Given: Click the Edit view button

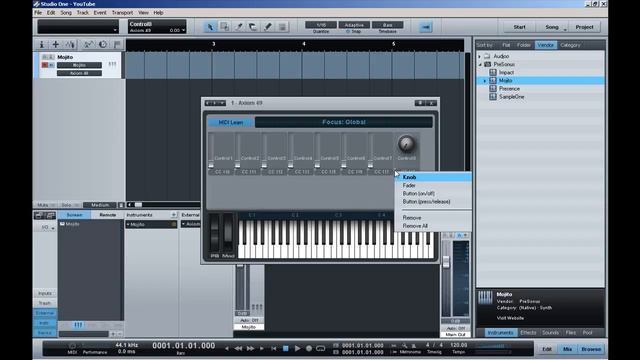Looking at the screenshot, I should pyautogui.click(x=547, y=349).
